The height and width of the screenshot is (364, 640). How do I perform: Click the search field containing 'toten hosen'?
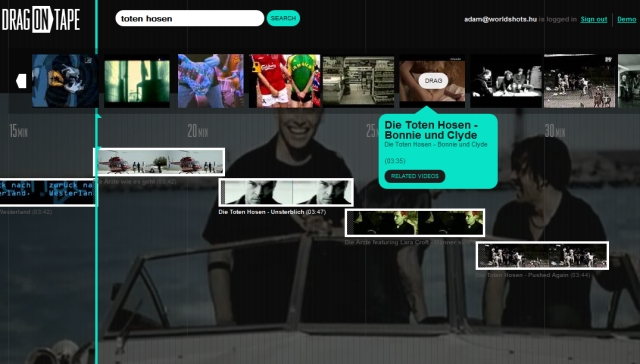(190, 18)
